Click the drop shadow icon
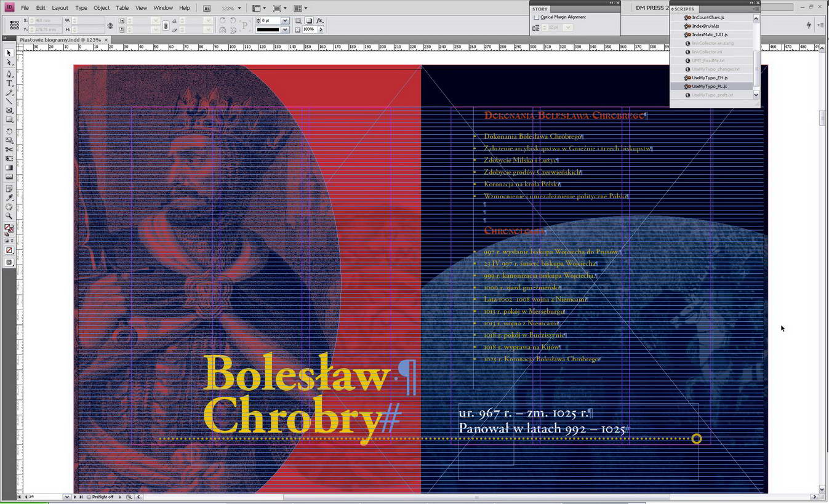Screen dimensions: 829x504 309,20
